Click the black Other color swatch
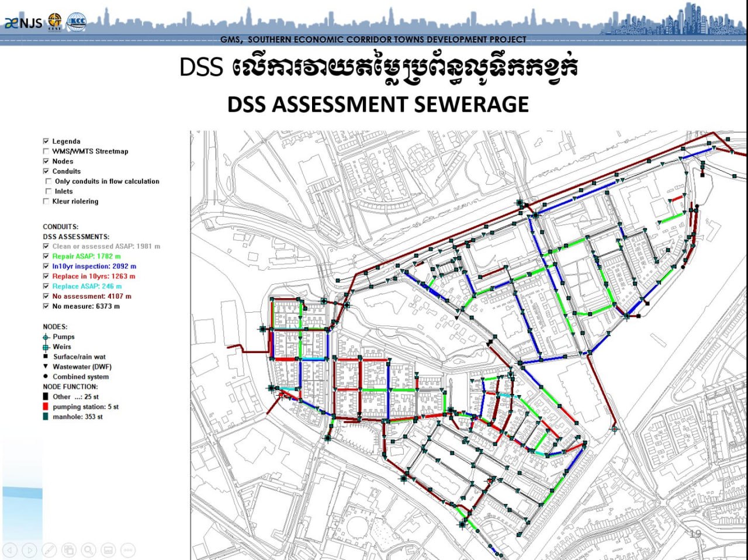This screenshot has height=560, width=748. 46,396
